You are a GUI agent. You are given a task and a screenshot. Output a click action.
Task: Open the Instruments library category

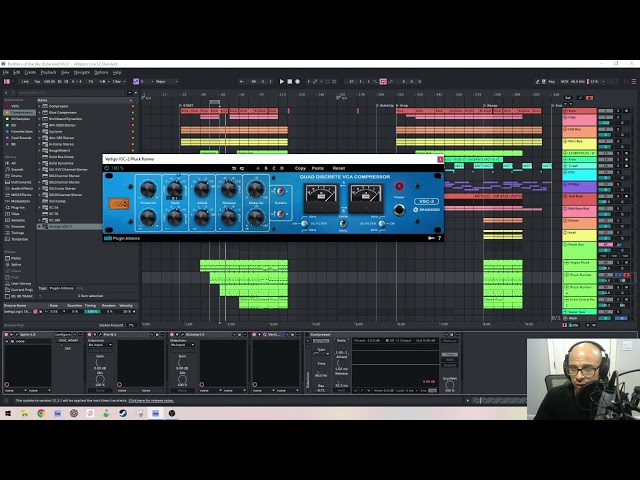(x=21, y=182)
